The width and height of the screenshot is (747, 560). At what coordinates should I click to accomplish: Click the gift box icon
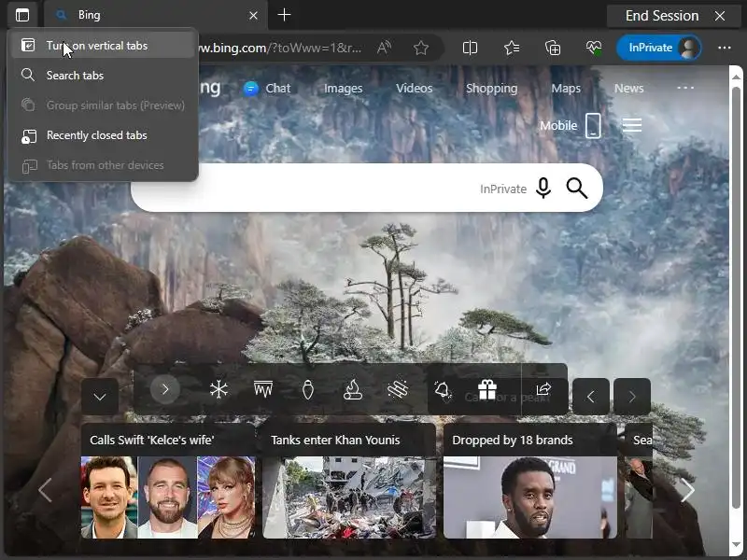click(x=487, y=390)
